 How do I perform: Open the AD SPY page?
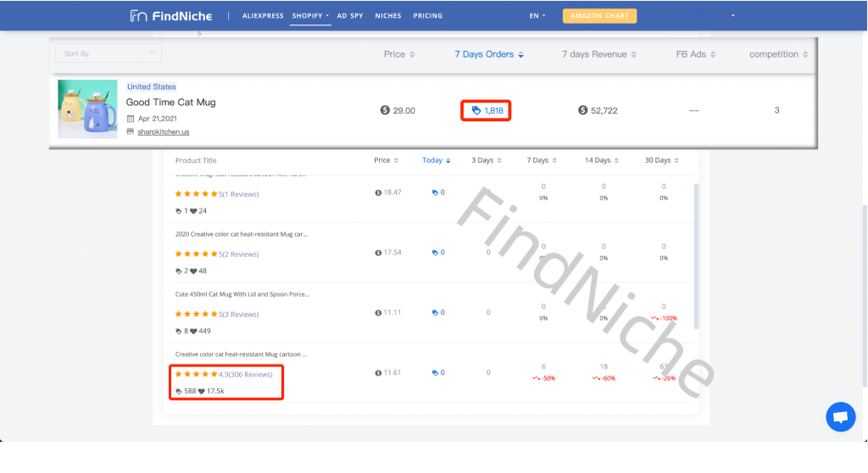pyautogui.click(x=350, y=16)
